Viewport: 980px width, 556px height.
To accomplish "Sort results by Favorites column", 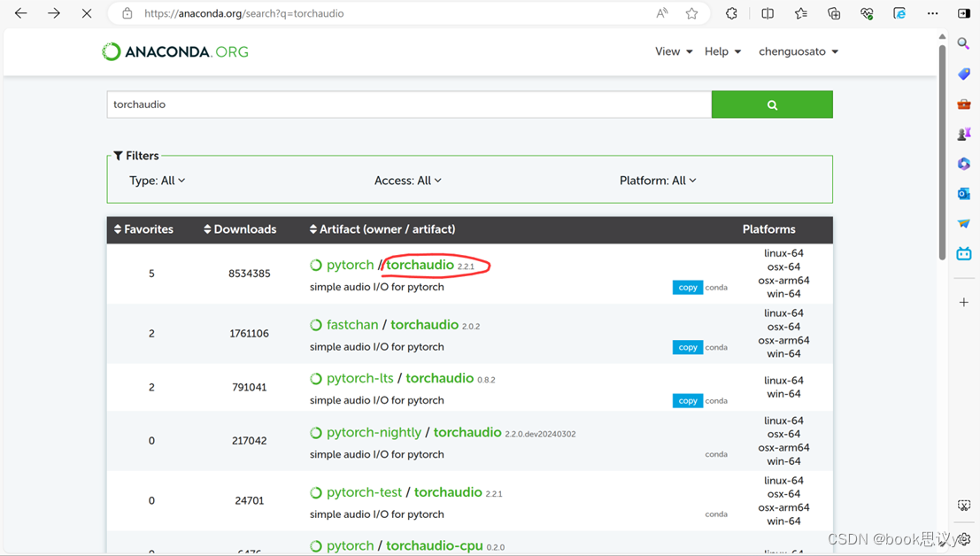I will coord(143,229).
